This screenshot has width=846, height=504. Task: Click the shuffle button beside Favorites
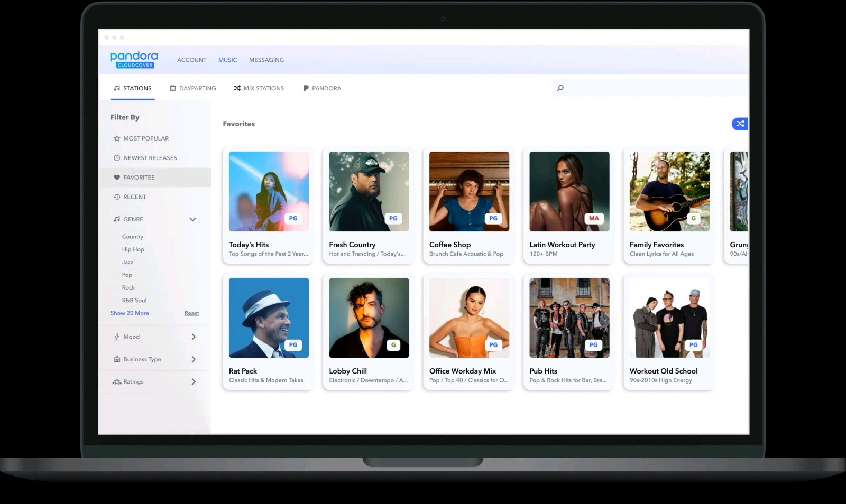pos(740,124)
